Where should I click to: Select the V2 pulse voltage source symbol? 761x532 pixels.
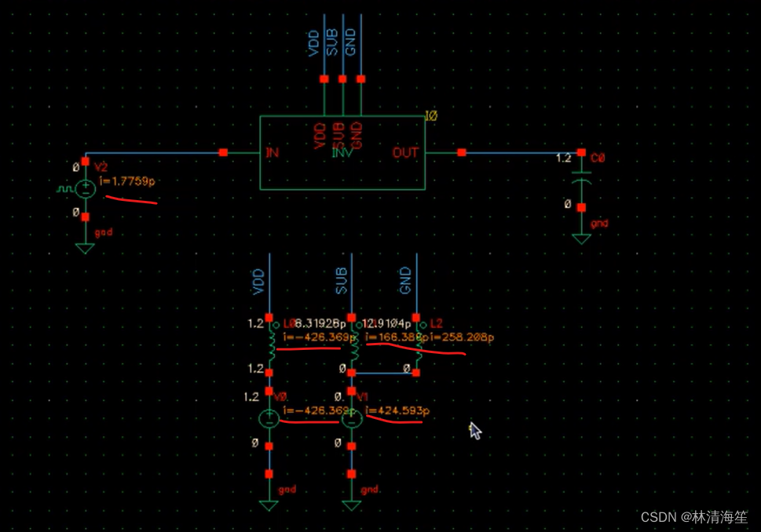tap(86, 188)
